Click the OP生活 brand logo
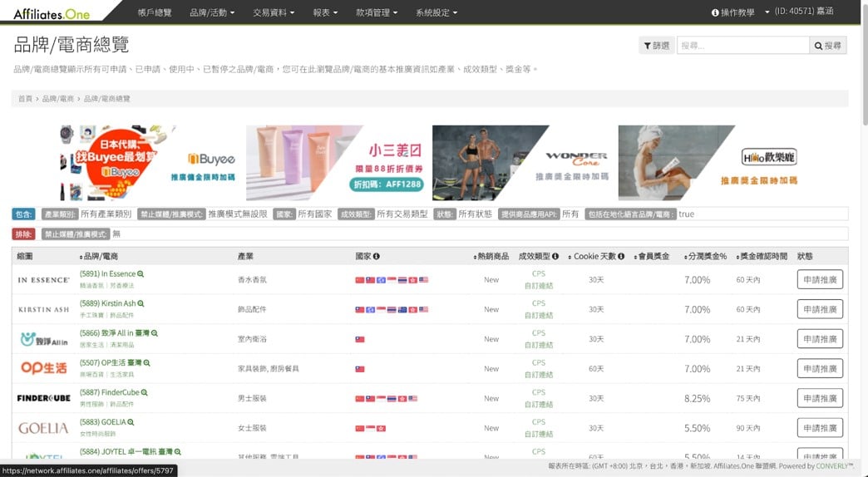This screenshot has width=868, height=477. 43,368
